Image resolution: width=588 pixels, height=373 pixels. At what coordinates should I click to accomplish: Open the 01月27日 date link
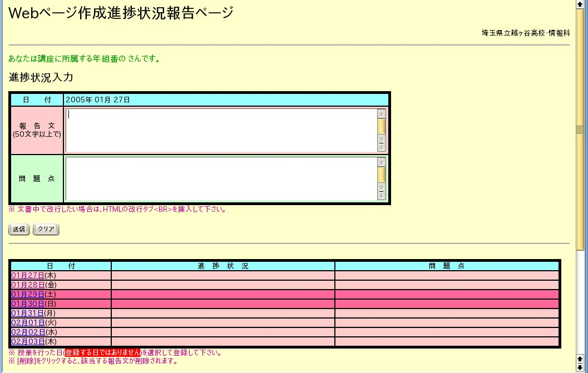click(28, 275)
